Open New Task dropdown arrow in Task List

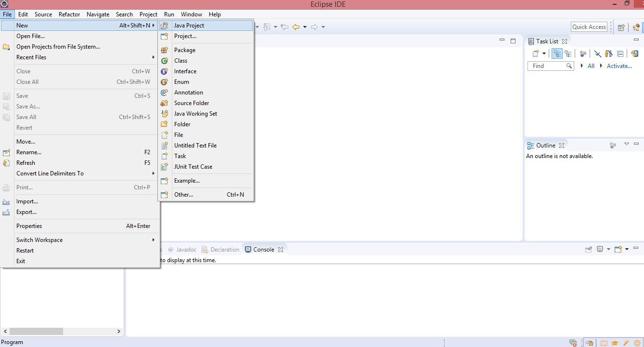[x=544, y=53]
